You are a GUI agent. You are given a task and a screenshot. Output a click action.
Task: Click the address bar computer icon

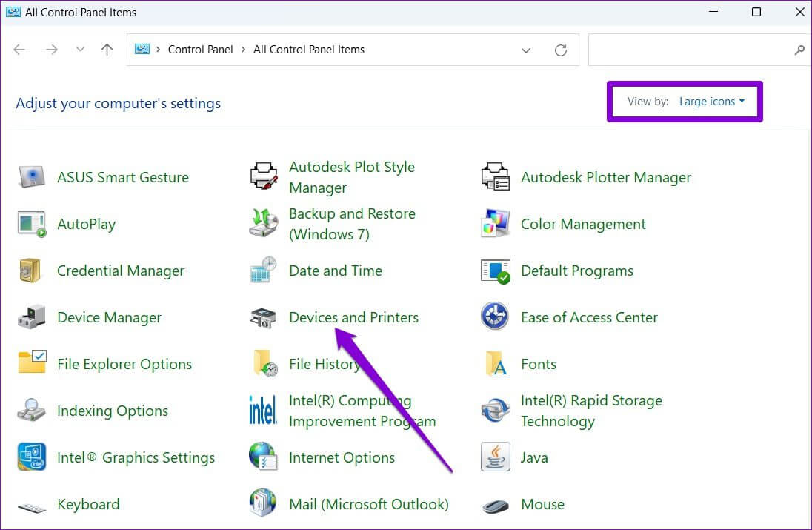[x=142, y=49]
